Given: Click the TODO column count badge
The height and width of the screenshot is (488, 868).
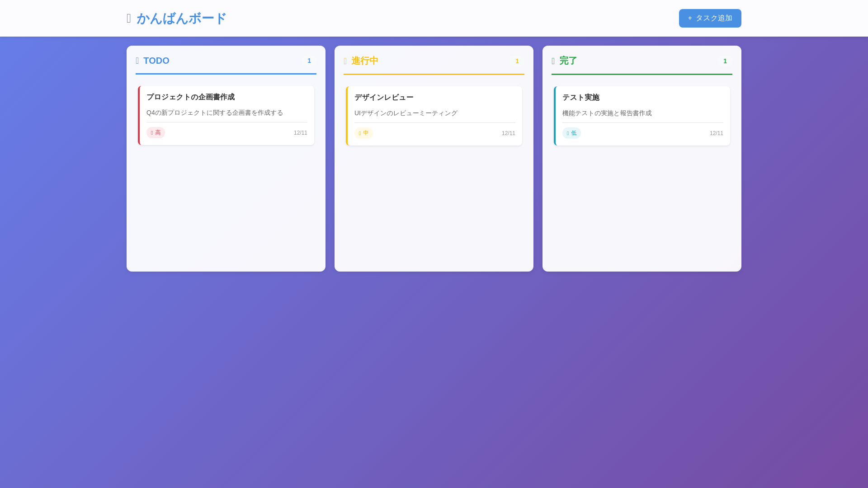Looking at the screenshot, I should (x=309, y=61).
